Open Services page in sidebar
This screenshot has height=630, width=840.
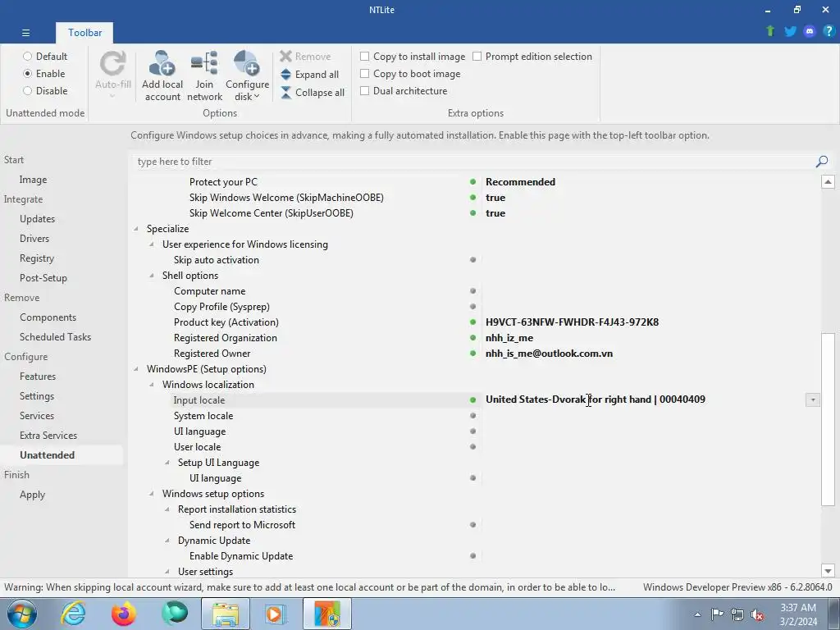pos(36,416)
